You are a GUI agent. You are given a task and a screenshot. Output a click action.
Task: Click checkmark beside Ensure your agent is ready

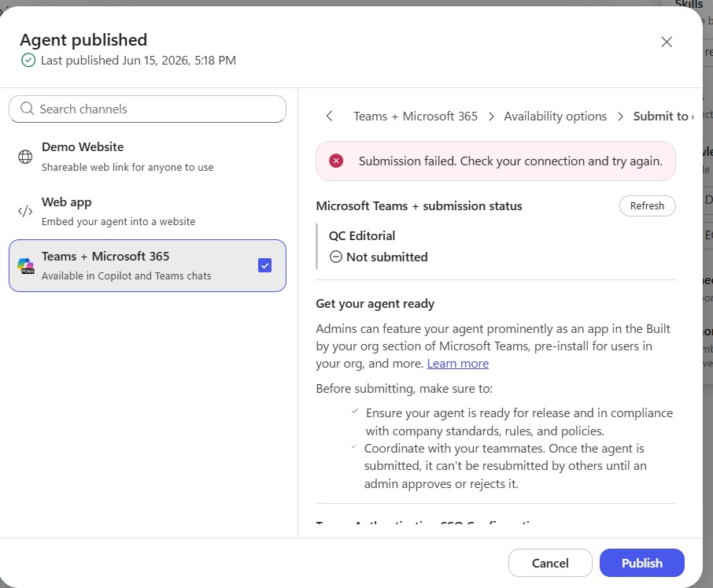(x=355, y=411)
